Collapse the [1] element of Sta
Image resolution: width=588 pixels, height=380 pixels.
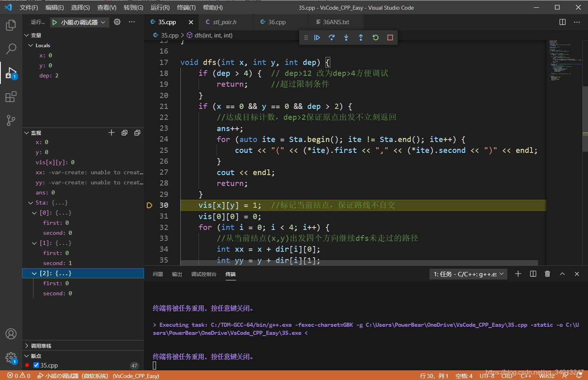click(34, 243)
